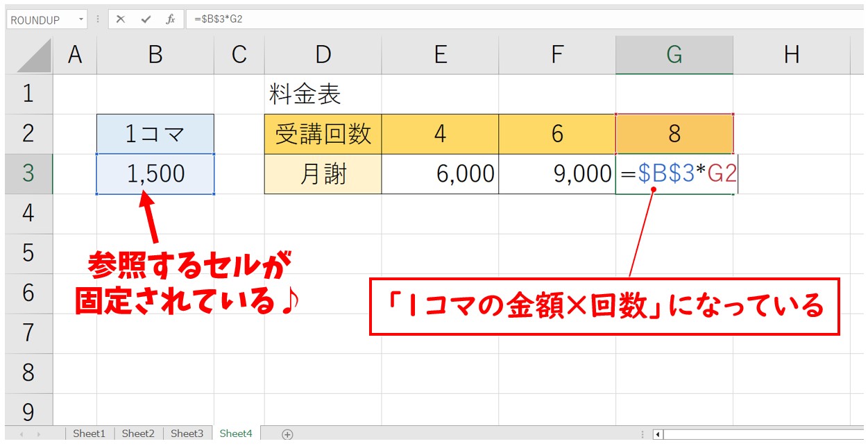This screenshot has width=868, height=446.
Task: Switch to the Sheet3 tab
Action: click(x=187, y=434)
